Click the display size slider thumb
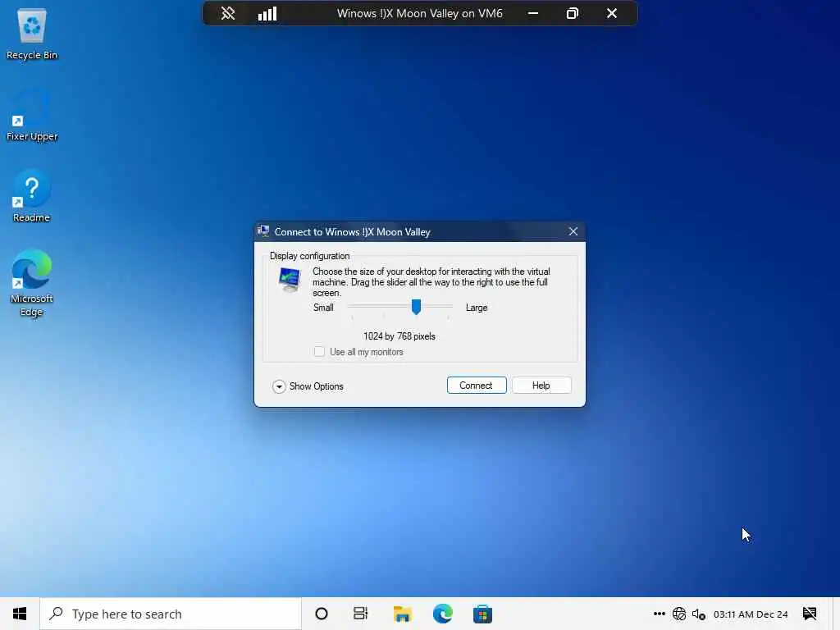The width and height of the screenshot is (840, 630). pos(416,307)
